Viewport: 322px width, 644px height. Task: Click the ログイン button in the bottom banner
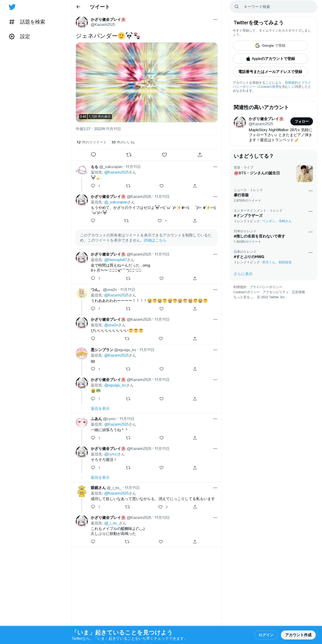(266, 635)
